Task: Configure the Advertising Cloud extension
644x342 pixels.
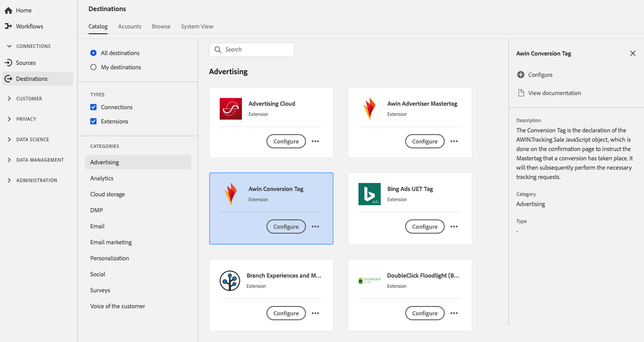Action: click(x=286, y=141)
